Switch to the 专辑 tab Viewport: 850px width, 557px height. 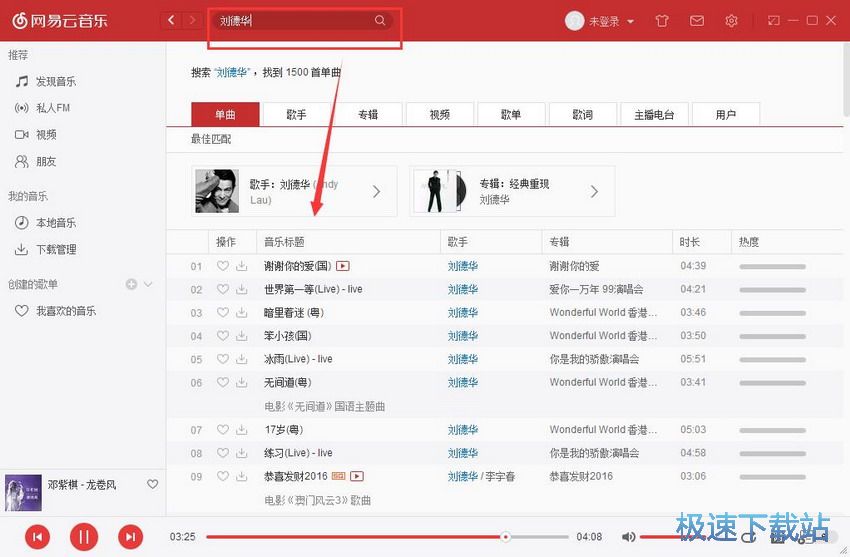(x=368, y=114)
